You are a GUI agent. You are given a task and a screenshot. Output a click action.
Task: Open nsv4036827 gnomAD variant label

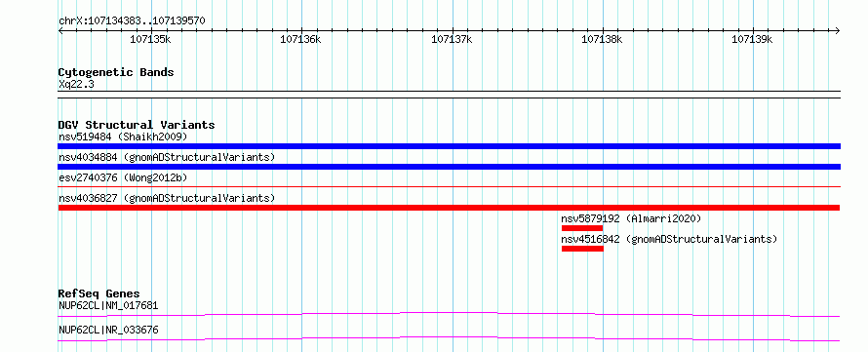(167, 198)
